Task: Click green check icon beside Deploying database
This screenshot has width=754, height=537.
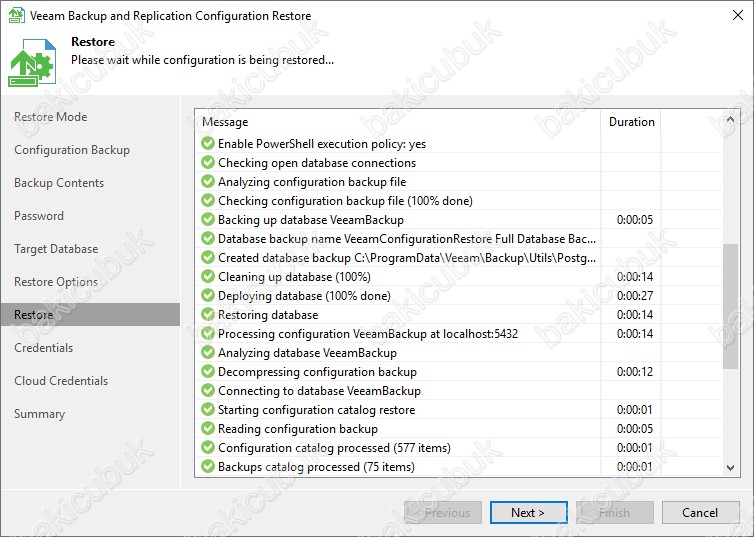Action: point(208,296)
